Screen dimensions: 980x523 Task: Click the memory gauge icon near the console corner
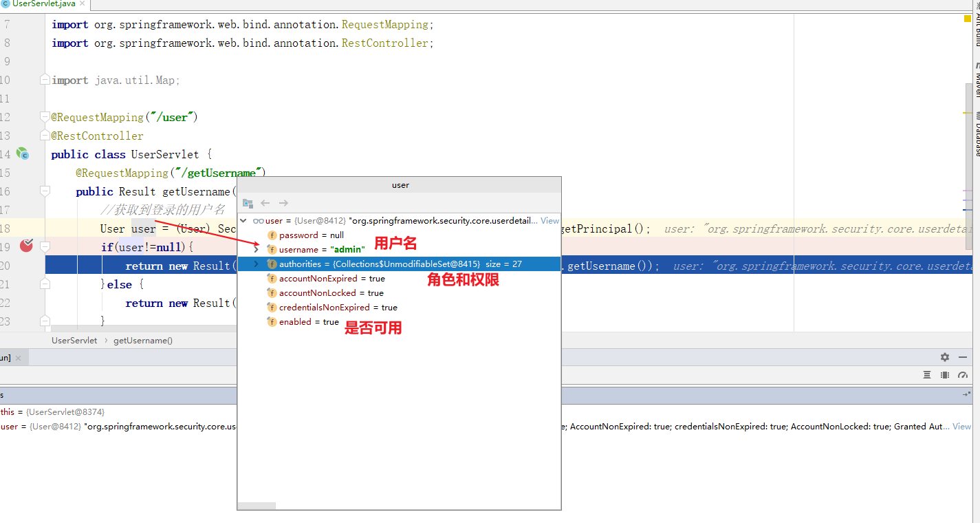click(x=963, y=375)
